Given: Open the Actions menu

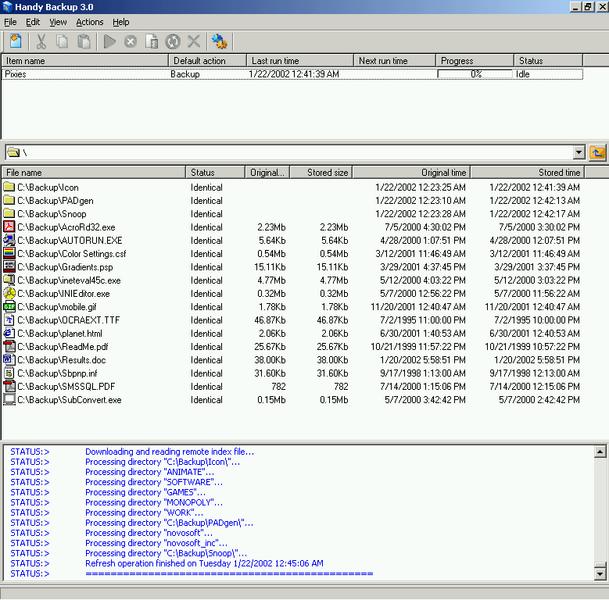Looking at the screenshot, I should tap(89, 22).
